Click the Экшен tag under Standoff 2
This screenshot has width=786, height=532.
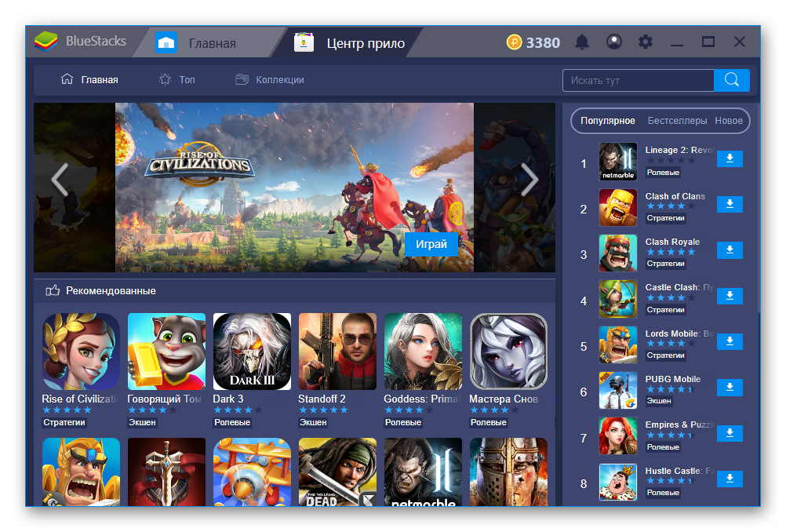tap(313, 422)
